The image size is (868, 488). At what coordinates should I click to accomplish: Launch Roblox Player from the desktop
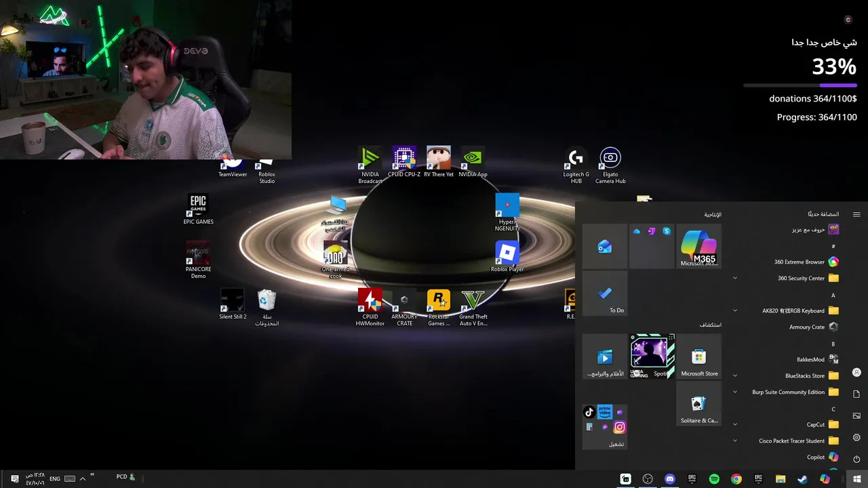[x=507, y=256]
